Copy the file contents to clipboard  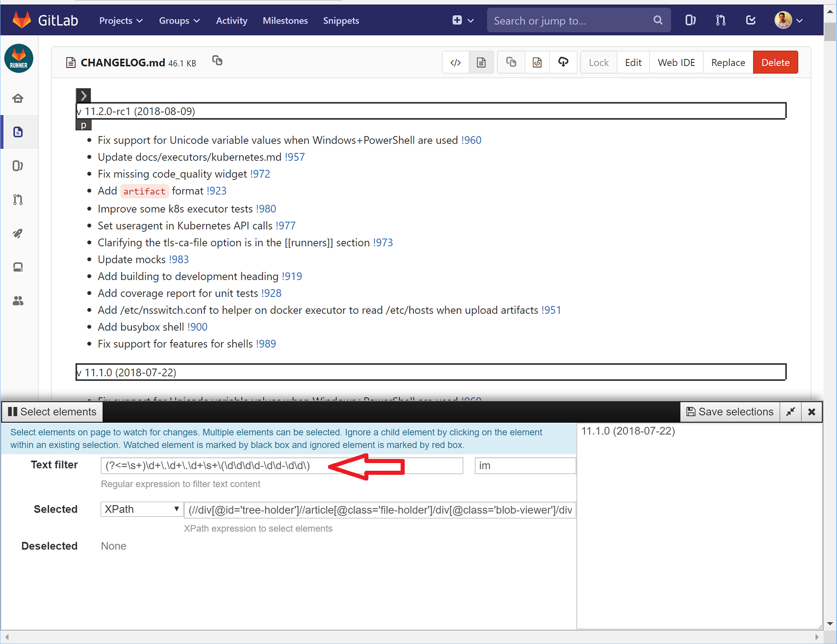(511, 62)
